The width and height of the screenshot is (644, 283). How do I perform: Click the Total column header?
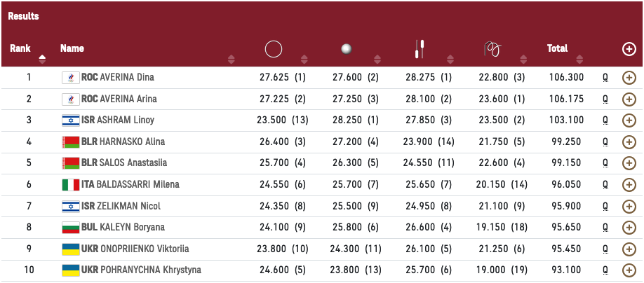[557, 49]
